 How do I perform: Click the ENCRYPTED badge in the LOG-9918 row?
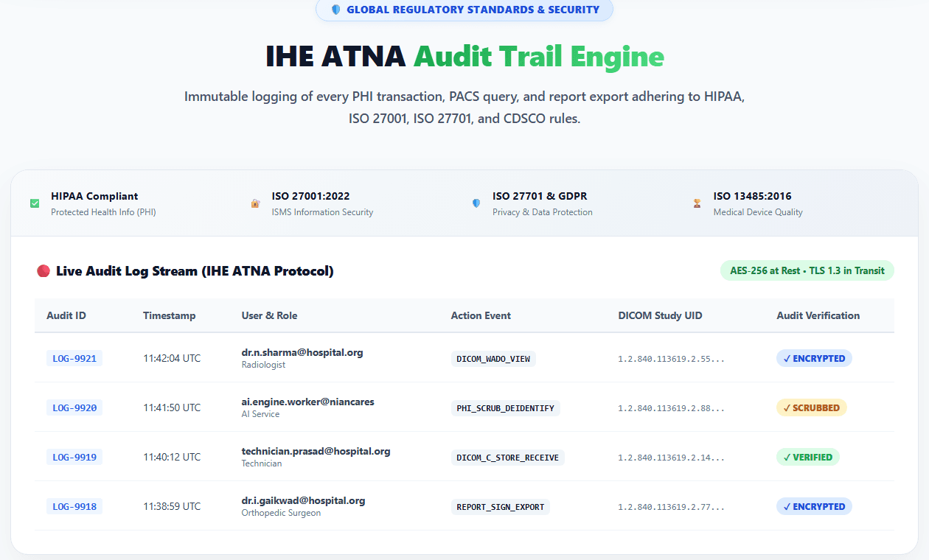point(814,506)
